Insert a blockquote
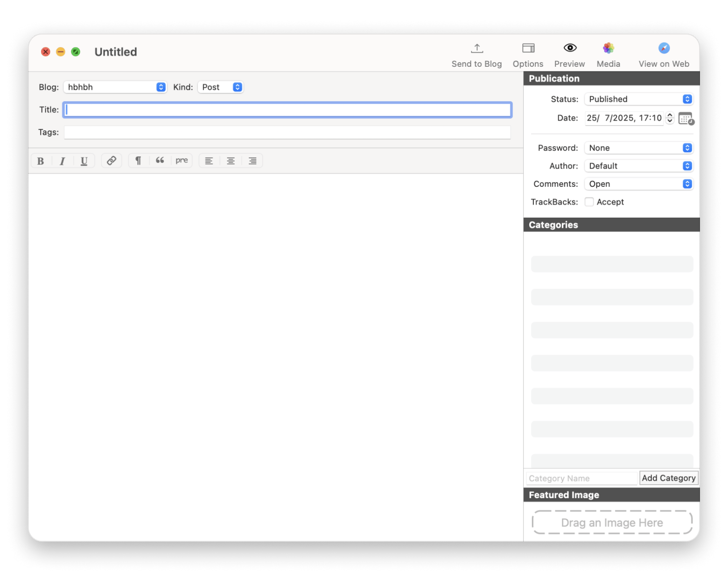Screen dimensions: 728x579 pyautogui.click(x=160, y=161)
